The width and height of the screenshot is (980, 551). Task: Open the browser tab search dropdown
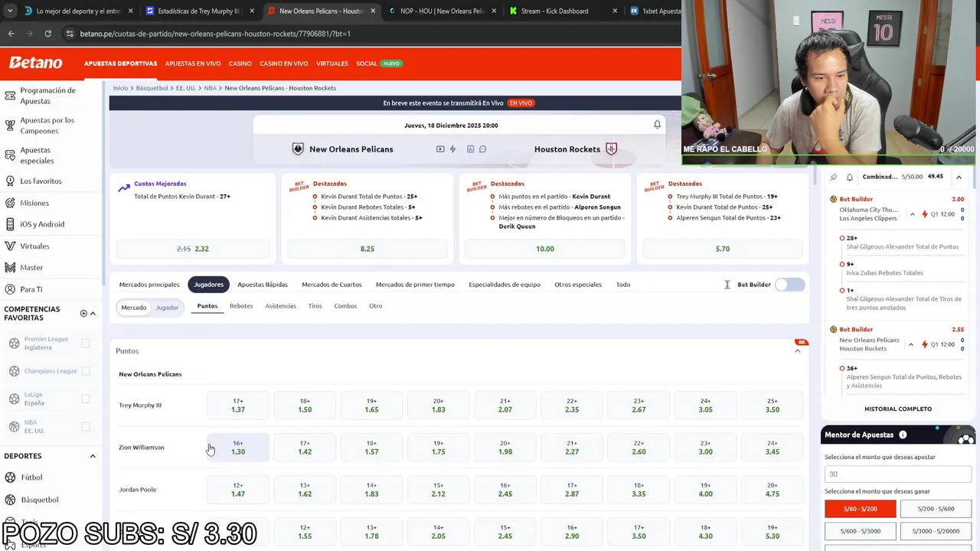11,11
